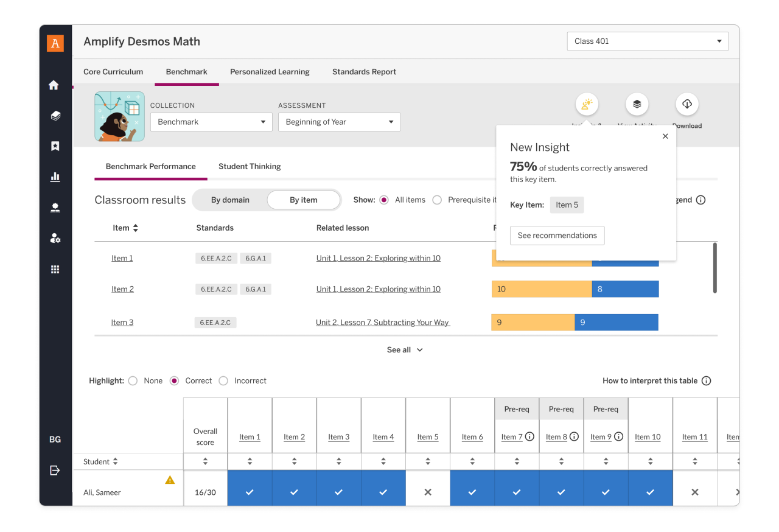
Task: Click the See recommendations button
Action: tap(557, 236)
